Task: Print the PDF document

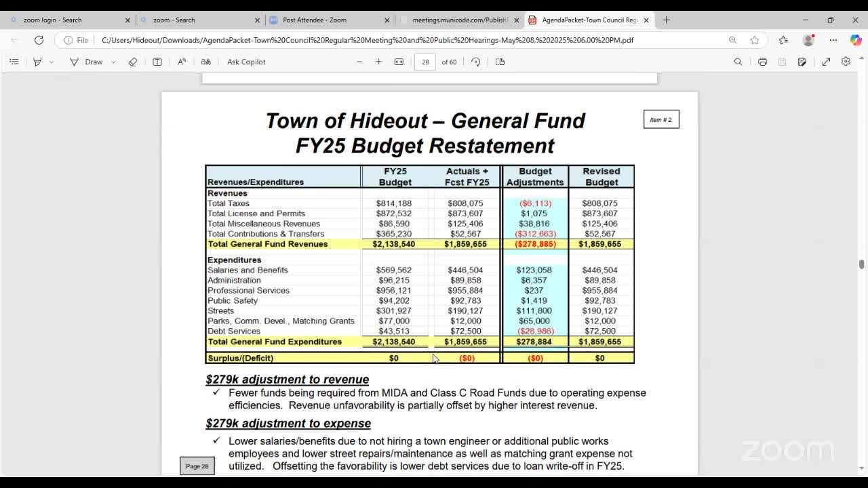Action: click(x=762, y=62)
